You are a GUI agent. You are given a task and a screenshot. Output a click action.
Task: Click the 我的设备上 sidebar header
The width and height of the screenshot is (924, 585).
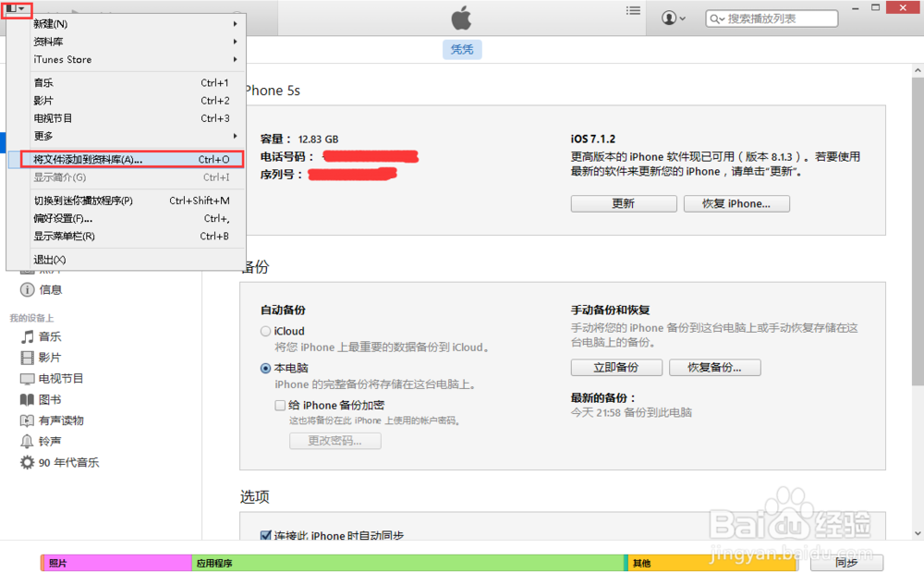pos(31,318)
